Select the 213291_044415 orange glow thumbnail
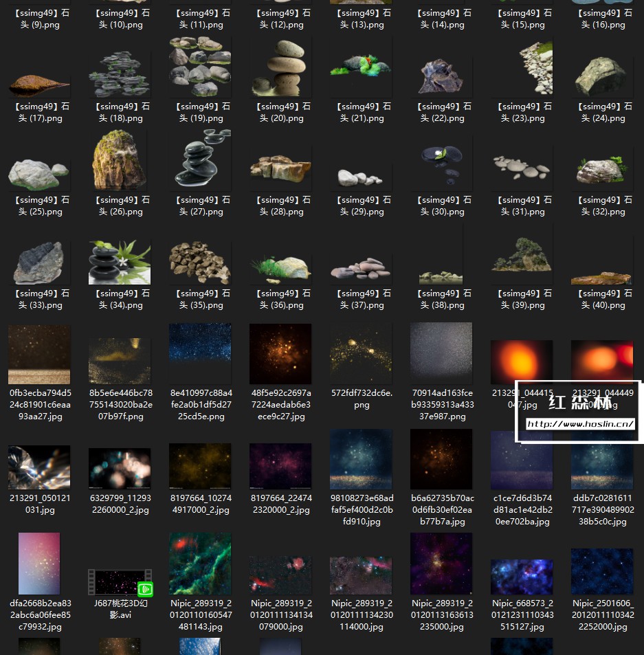 (522, 362)
